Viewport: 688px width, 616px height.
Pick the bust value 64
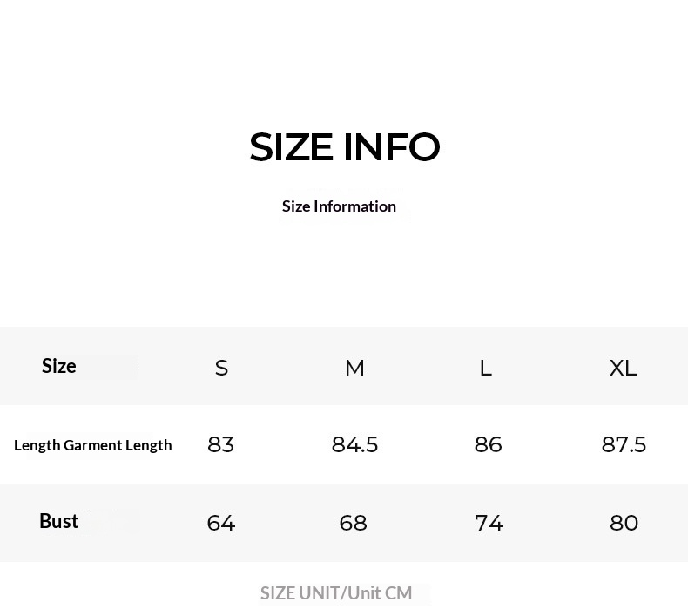pyautogui.click(x=221, y=523)
